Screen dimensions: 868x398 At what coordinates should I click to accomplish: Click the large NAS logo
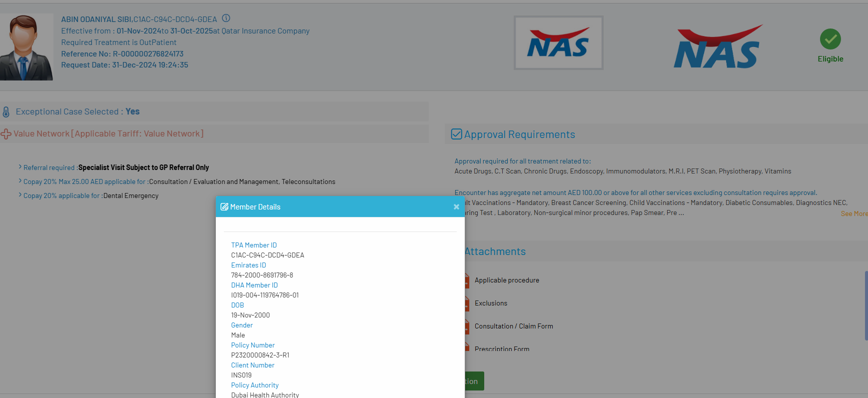[717, 47]
